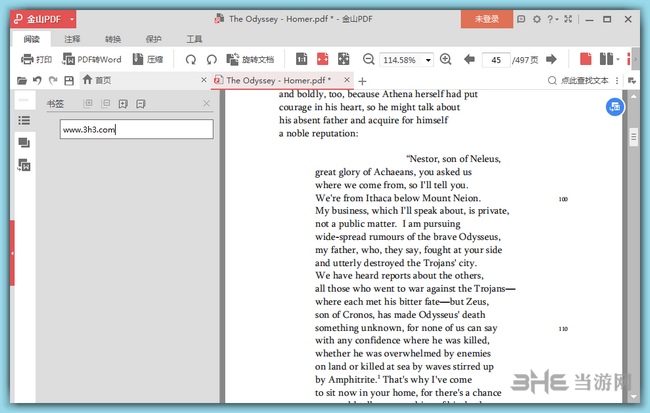The width and height of the screenshot is (650, 413).
Task: Click the 打印 print button
Action: [36, 59]
